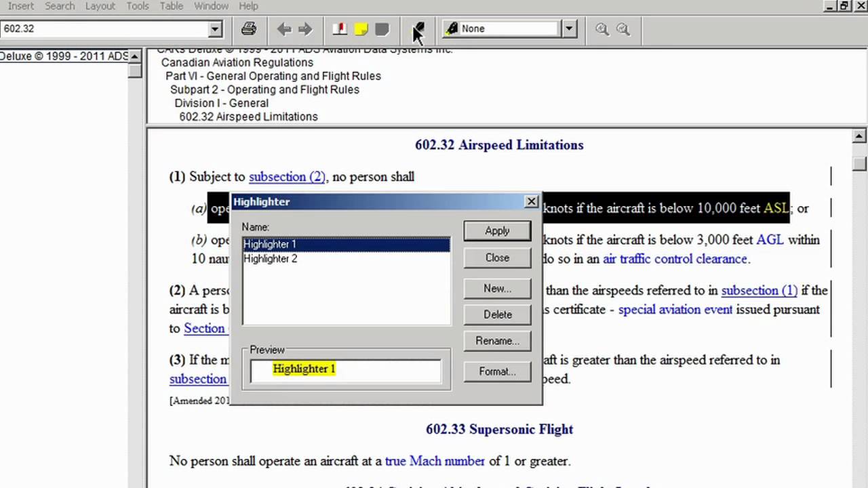
Task: Click Apply in Highlighter dialog
Action: (497, 230)
